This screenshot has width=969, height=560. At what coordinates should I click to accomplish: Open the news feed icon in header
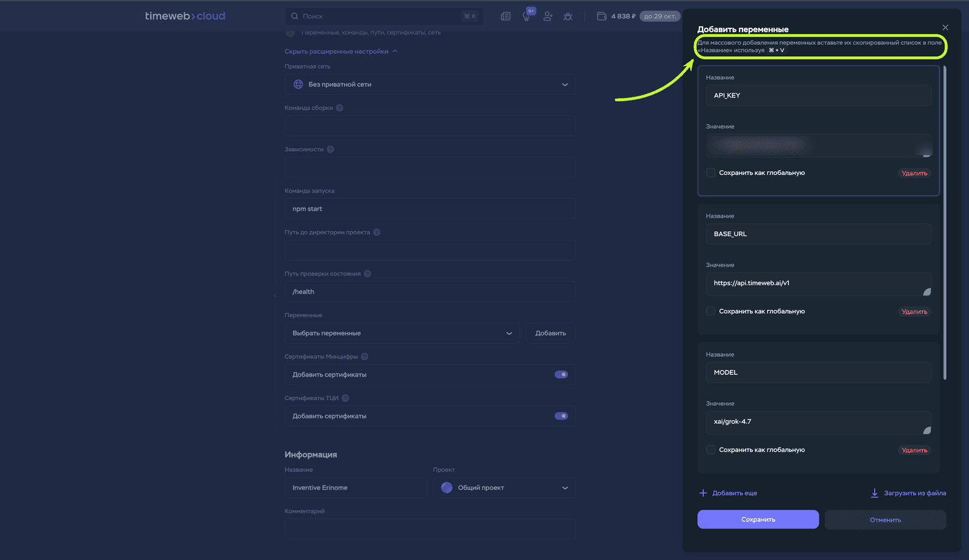[x=506, y=16]
